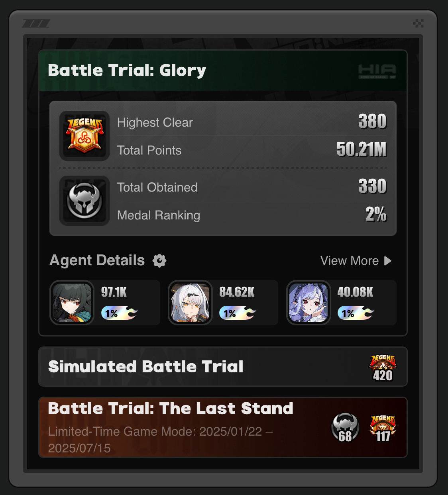Click the View More arrow
Viewport: 448px width, 495px height.
click(x=388, y=261)
